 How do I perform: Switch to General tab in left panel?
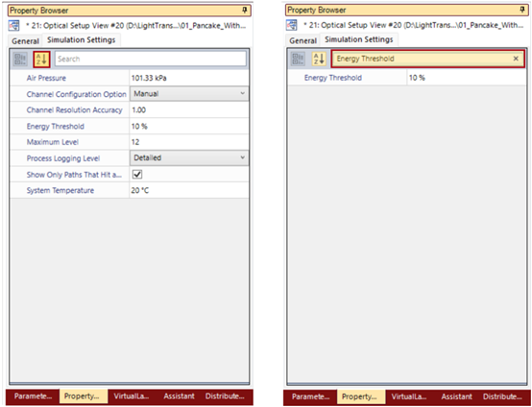pos(25,41)
